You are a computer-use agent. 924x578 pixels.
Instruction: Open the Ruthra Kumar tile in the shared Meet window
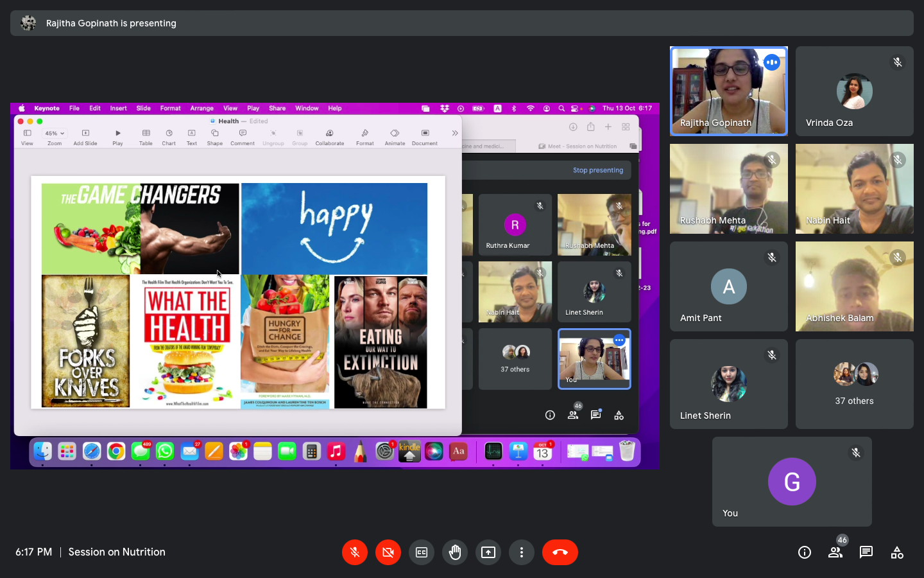[x=515, y=225]
